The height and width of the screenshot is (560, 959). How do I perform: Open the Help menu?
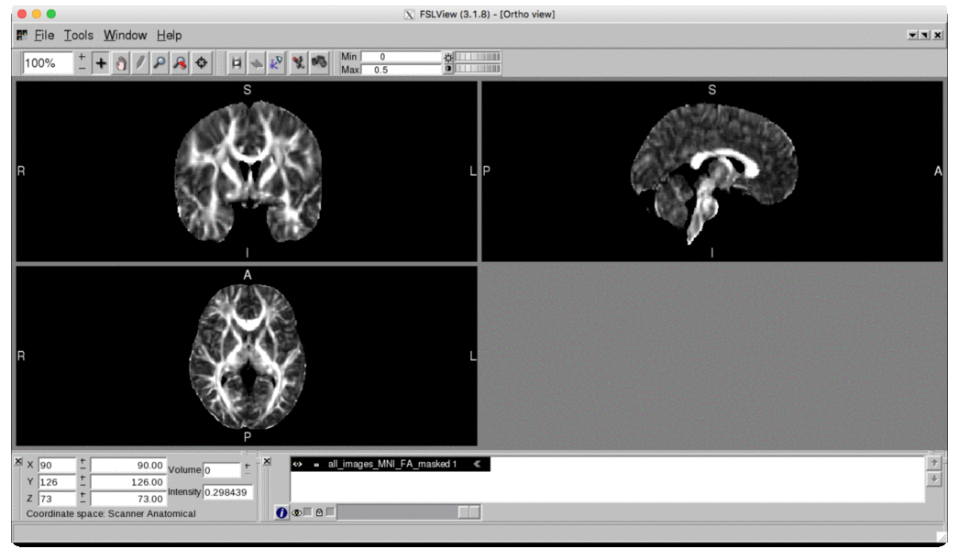tap(169, 36)
